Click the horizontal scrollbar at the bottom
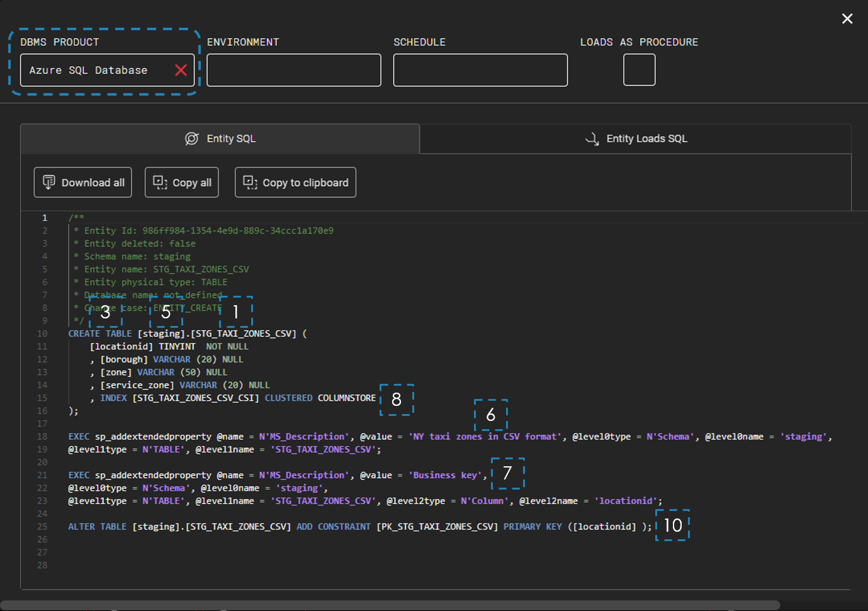The height and width of the screenshot is (611, 868). pyautogui.click(x=390, y=605)
